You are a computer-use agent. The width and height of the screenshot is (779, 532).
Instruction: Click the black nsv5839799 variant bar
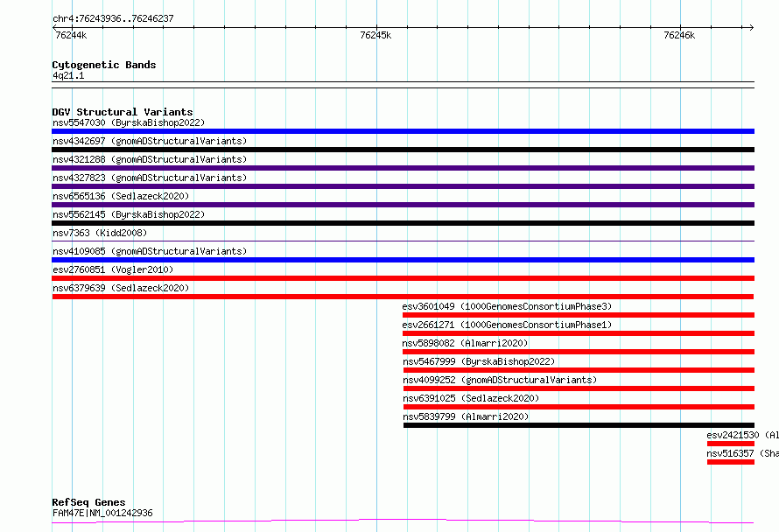579,425
